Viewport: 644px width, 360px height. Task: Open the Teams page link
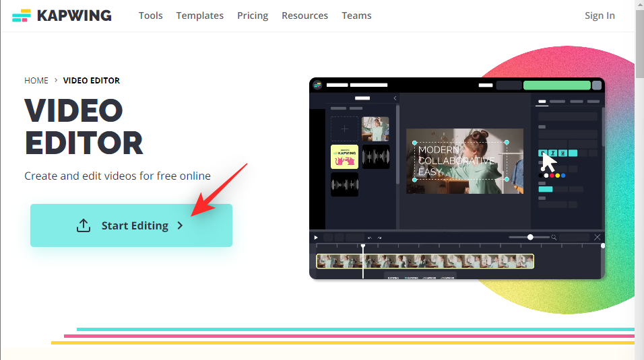pyautogui.click(x=356, y=15)
